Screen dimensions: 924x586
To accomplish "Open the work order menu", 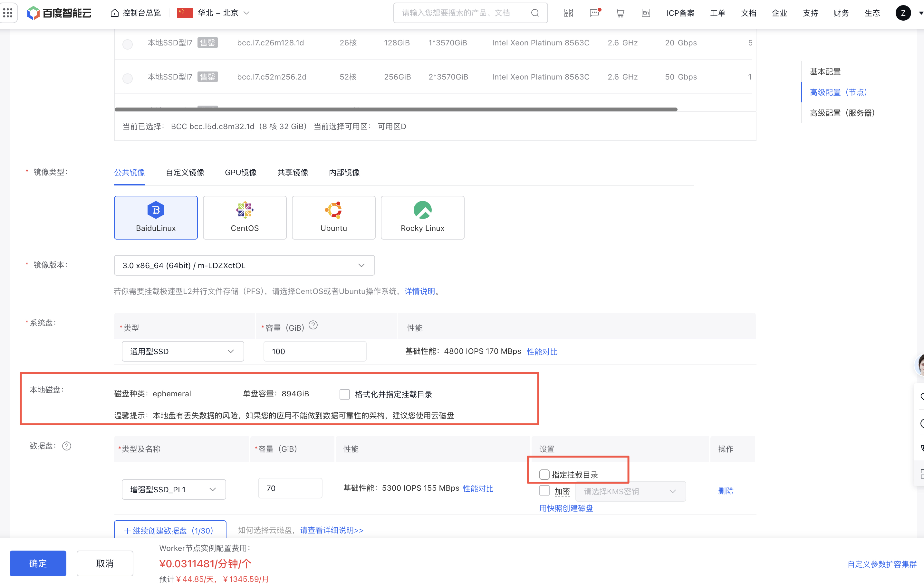I will (x=717, y=13).
